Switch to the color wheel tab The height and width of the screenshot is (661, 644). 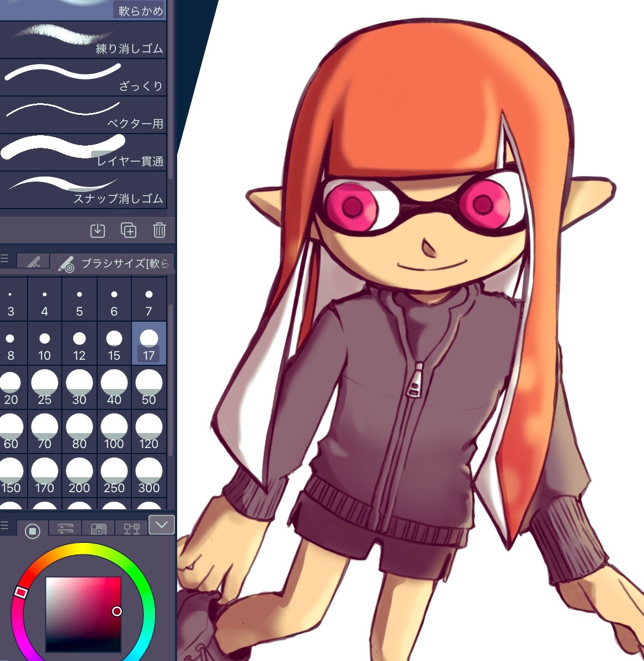click(33, 530)
